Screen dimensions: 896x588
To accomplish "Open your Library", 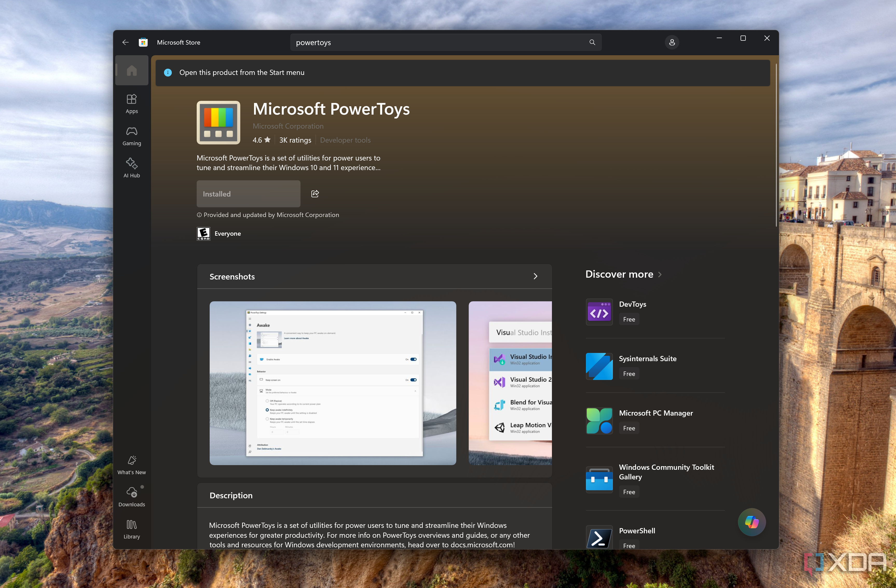I will (x=131, y=529).
